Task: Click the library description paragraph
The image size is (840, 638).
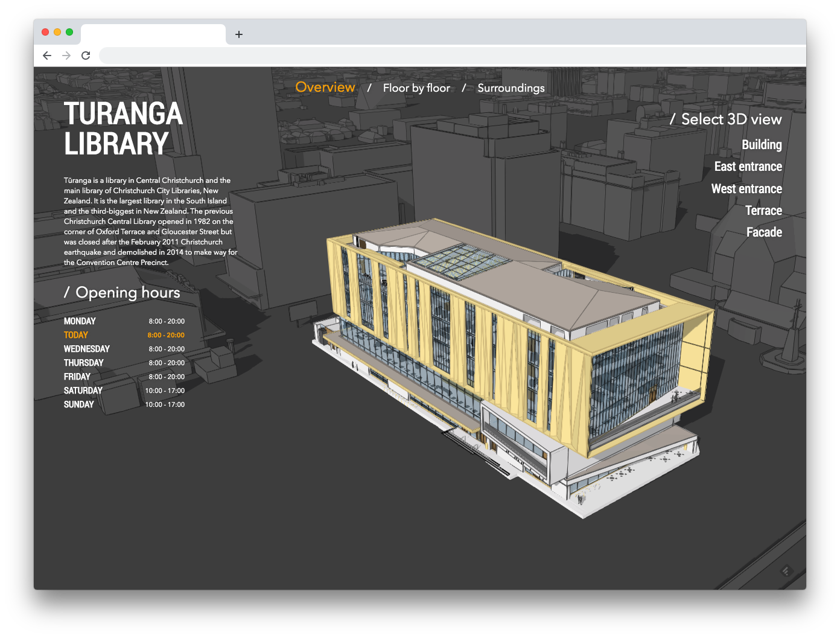Action: click(151, 222)
